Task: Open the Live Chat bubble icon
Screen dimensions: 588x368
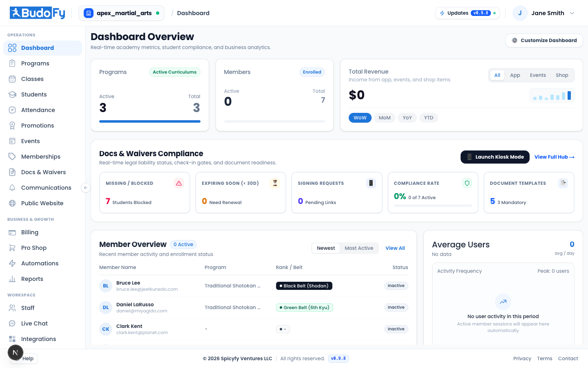Action: (12, 323)
